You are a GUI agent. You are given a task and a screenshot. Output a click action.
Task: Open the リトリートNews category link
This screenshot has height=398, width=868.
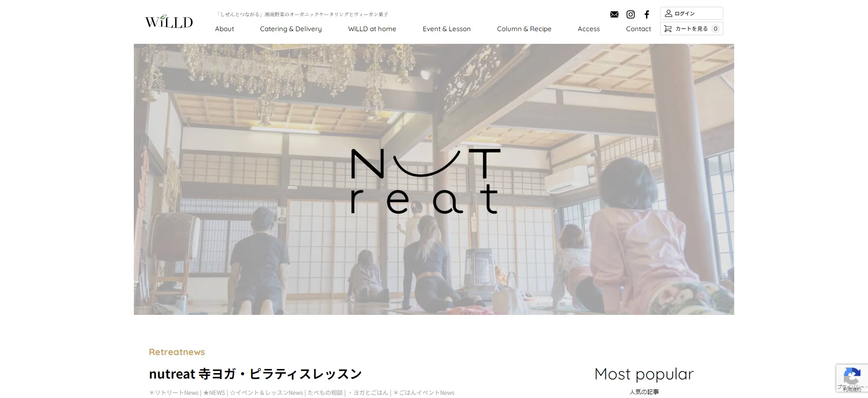coord(174,393)
